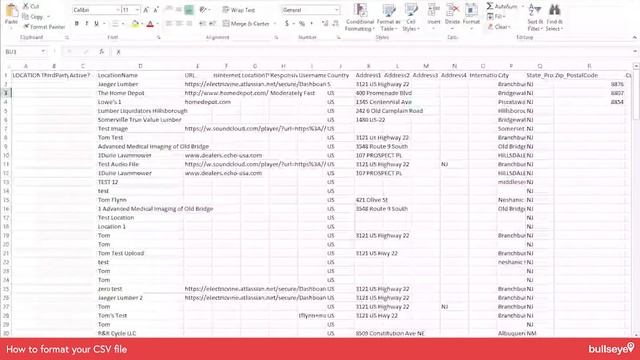Click AutoSum
This screenshot has width=640, height=360.
502,6
